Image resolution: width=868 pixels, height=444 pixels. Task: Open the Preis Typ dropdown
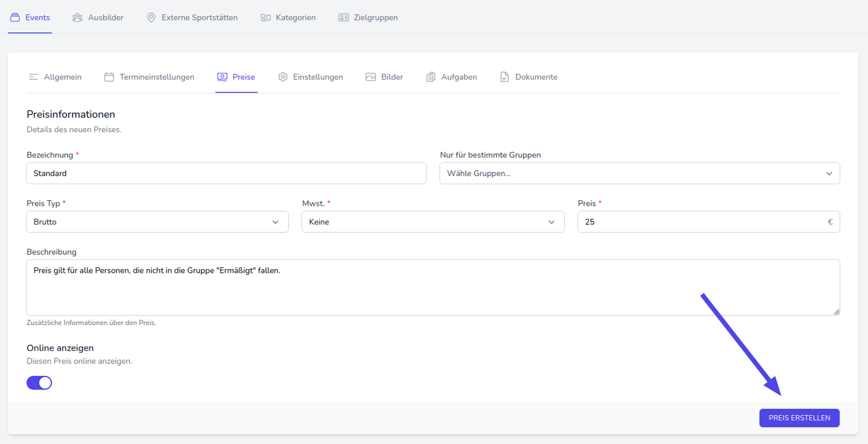pyautogui.click(x=157, y=222)
